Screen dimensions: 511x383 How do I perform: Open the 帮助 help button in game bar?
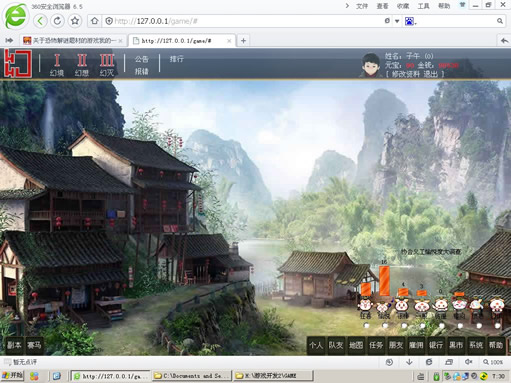tap(496, 345)
